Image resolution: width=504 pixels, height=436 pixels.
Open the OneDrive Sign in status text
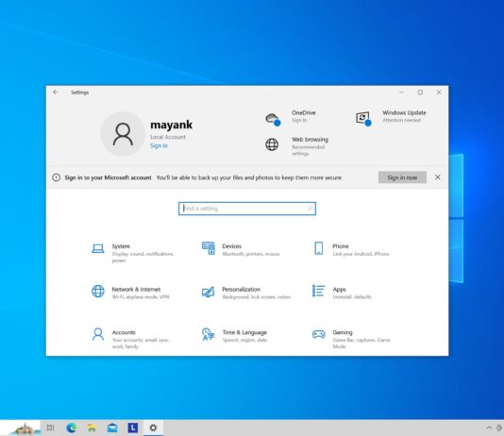pyautogui.click(x=299, y=120)
